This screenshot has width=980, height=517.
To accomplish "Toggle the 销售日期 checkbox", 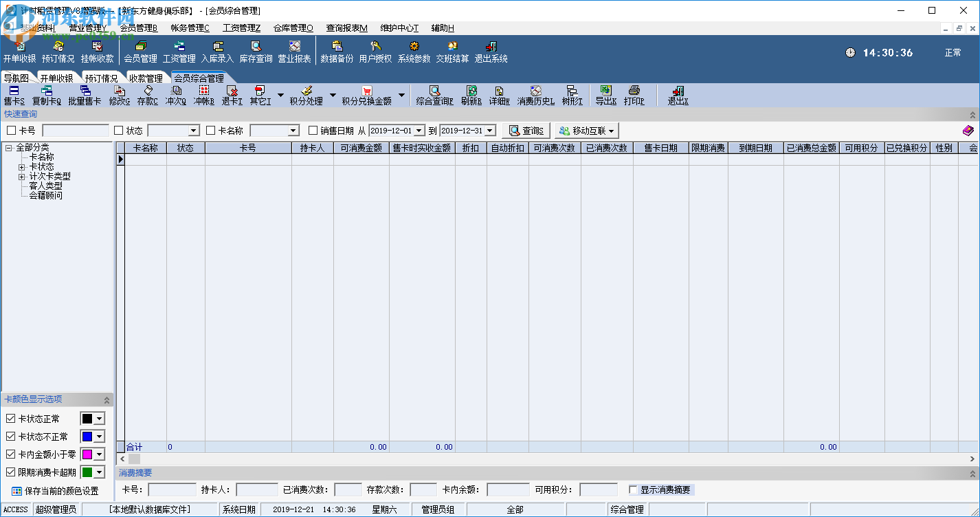I will click(313, 131).
